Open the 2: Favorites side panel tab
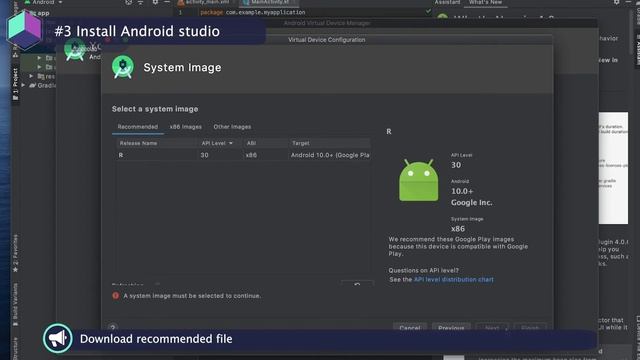The image size is (640, 360). click(16, 253)
